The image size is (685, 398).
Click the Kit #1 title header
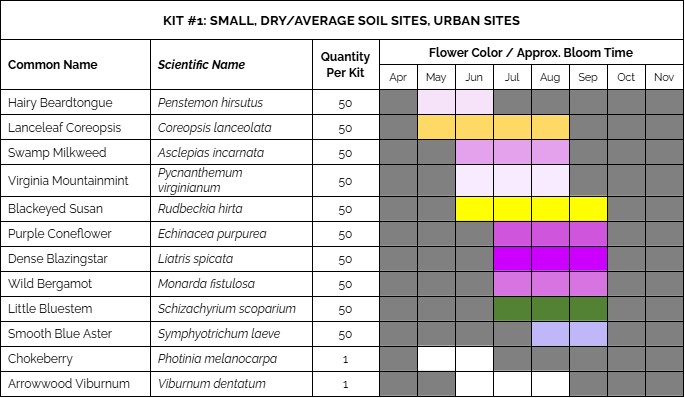click(x=342, y=21)
